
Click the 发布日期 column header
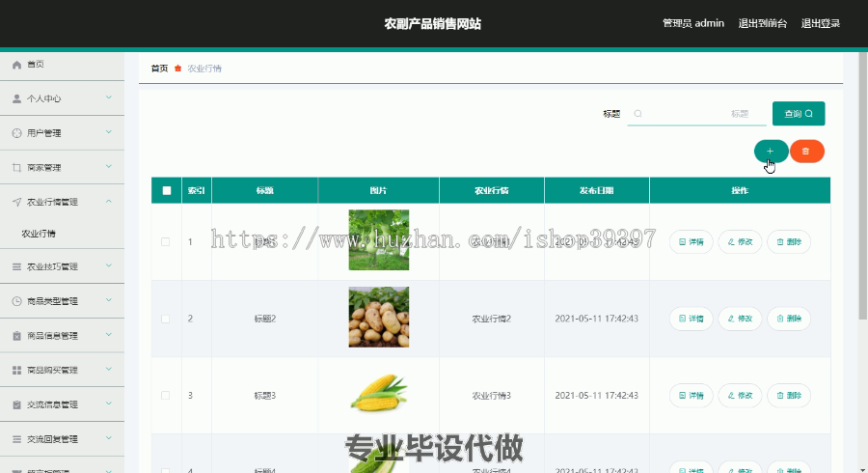coord(596,190)
